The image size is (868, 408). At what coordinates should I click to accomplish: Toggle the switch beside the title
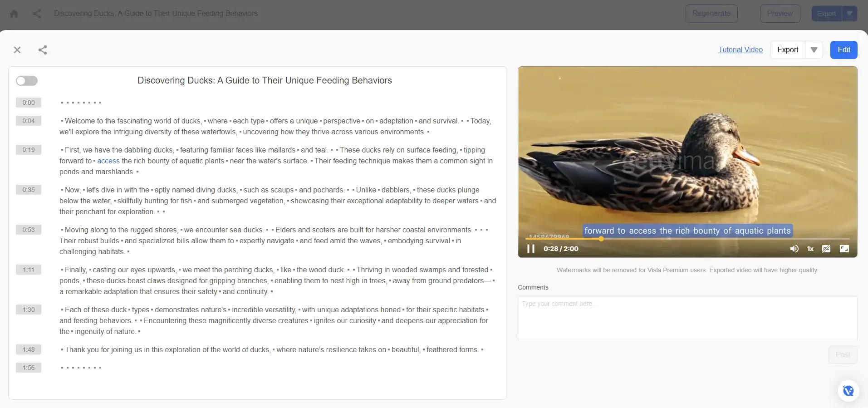tap(27, 81)
